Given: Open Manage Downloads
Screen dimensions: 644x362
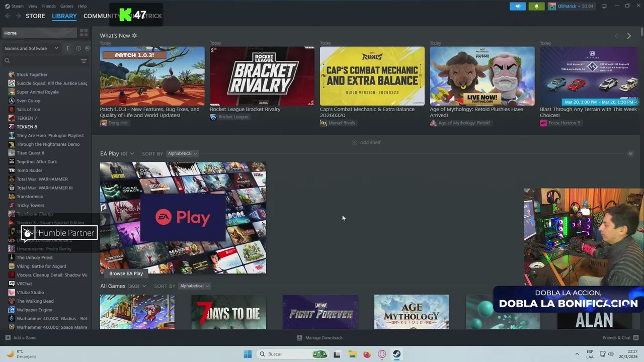Looking at the screenshot, I should [x=319, y=338].
